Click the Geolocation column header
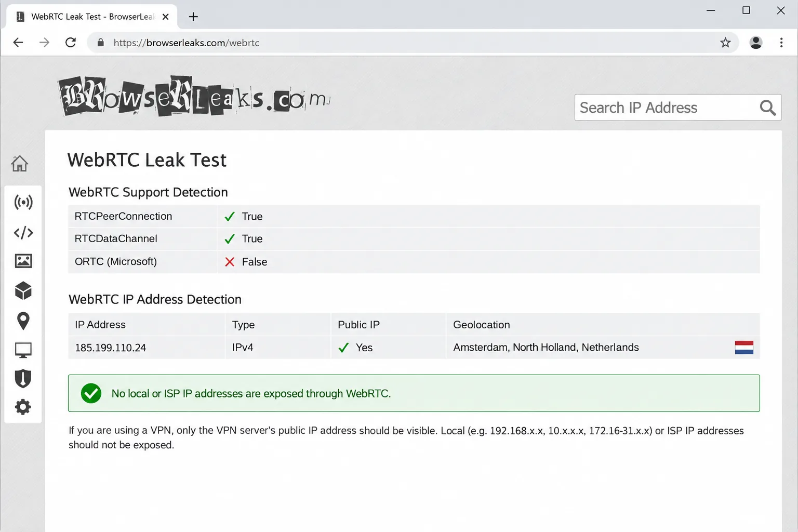The height and width of the screenshot is (532, 798). (482, 325)
